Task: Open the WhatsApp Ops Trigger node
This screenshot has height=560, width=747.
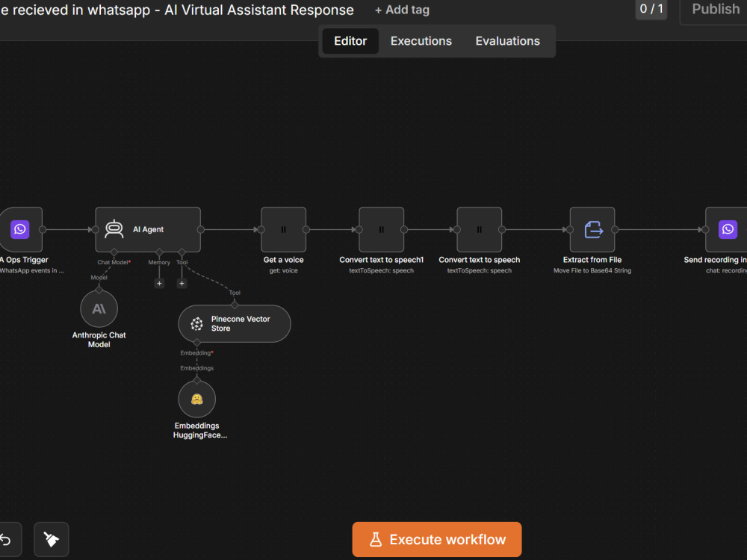Action: coord(21,229)
